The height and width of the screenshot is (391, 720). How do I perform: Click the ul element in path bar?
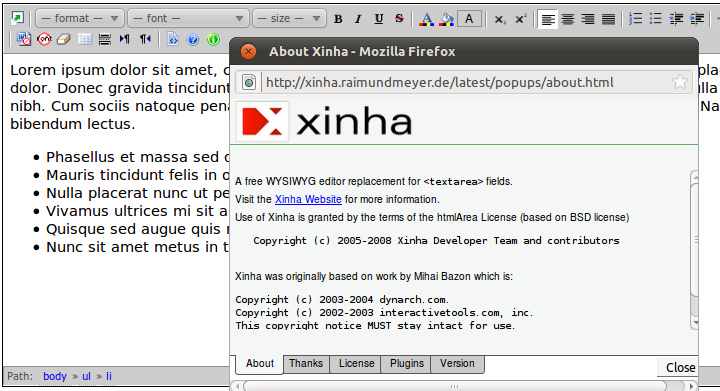pos(86,376)
